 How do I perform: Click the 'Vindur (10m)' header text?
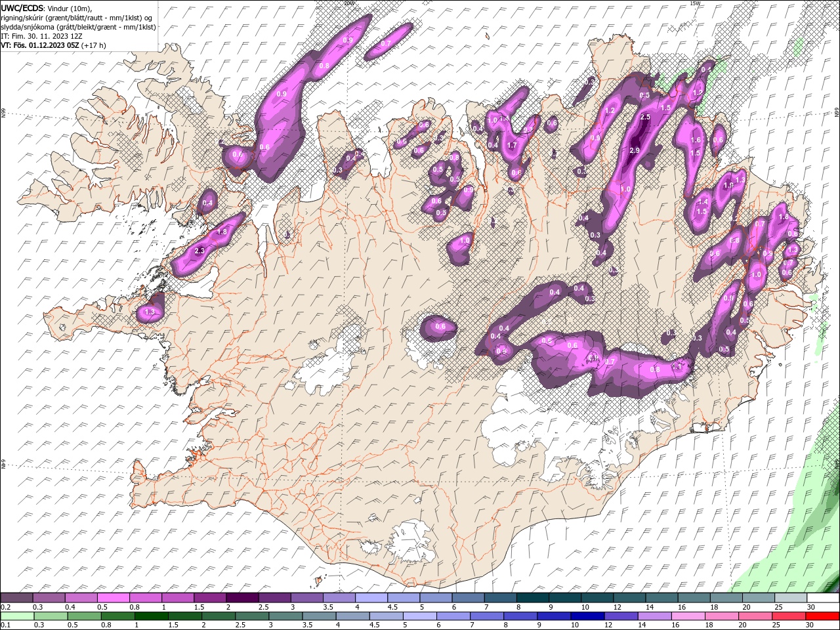[70, 8]
